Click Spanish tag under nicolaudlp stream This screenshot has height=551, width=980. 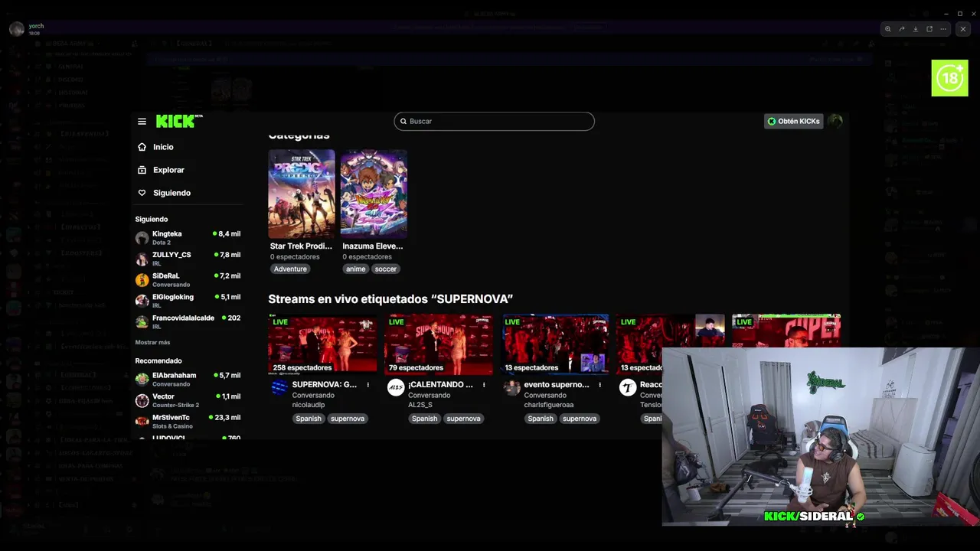[x=309, y=419]
